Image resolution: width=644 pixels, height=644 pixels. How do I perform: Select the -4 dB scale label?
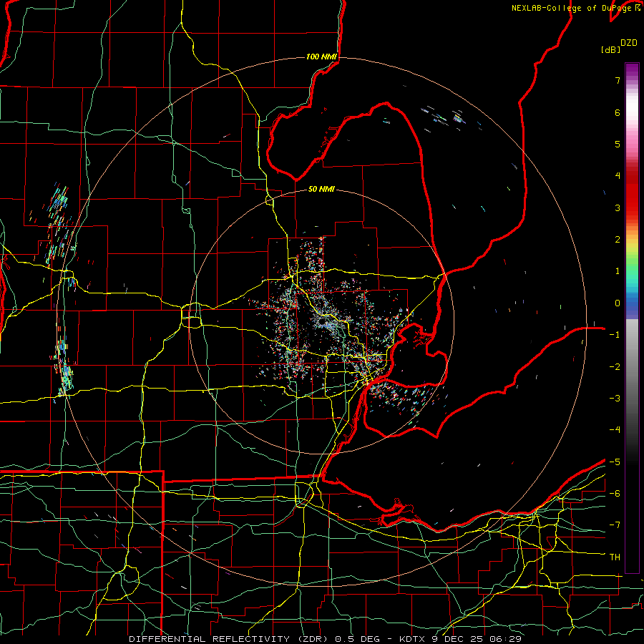tap(615, 430)
